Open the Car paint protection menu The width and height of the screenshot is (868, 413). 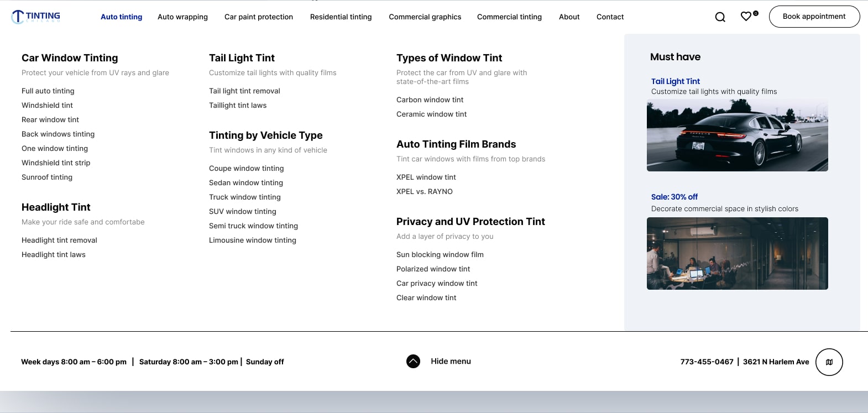tap(259, 17)
